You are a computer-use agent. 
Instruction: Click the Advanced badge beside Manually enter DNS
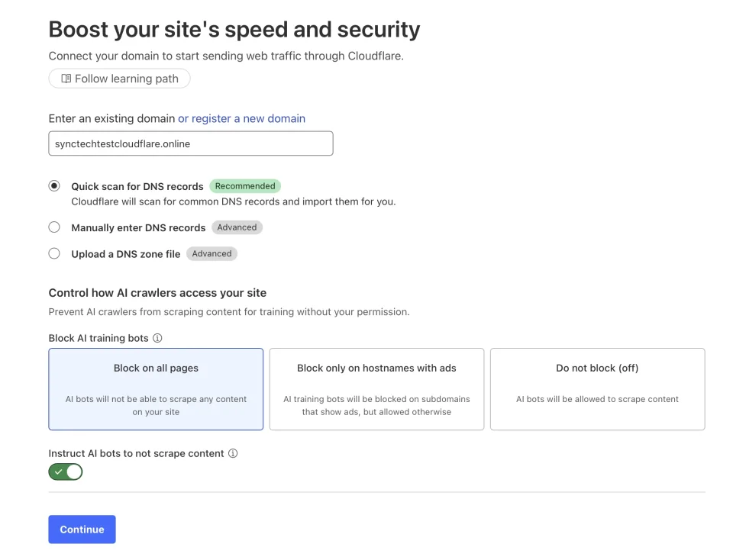[237, 227]
